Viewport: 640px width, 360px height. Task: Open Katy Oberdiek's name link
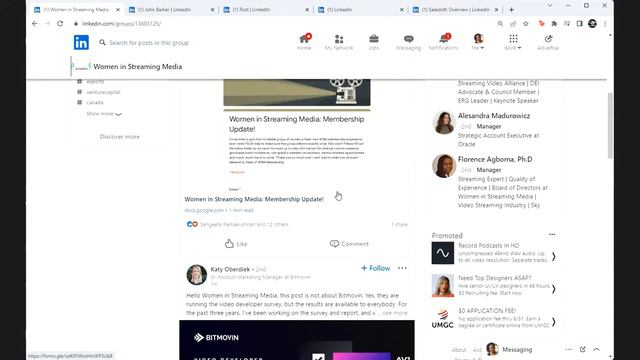[x=230, y=269]
